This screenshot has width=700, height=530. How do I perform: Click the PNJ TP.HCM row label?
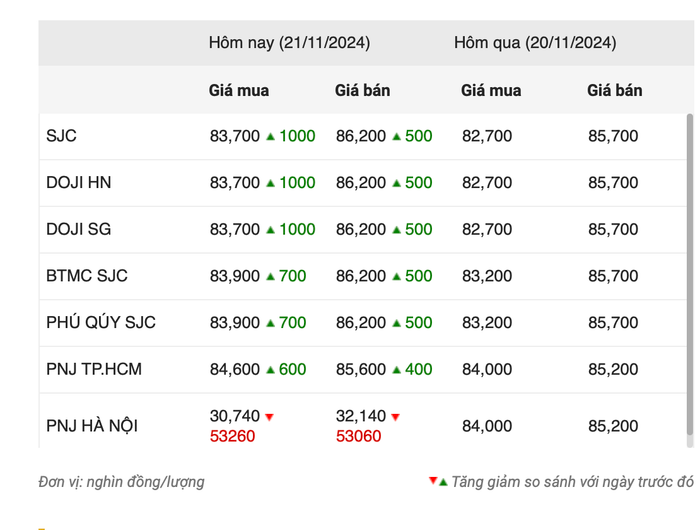tap(94, 369)
